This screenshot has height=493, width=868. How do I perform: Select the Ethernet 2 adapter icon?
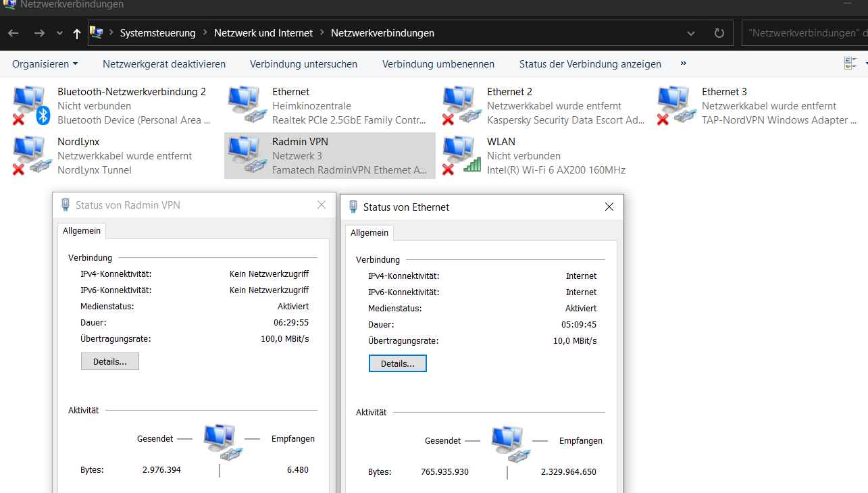[462, 106]
